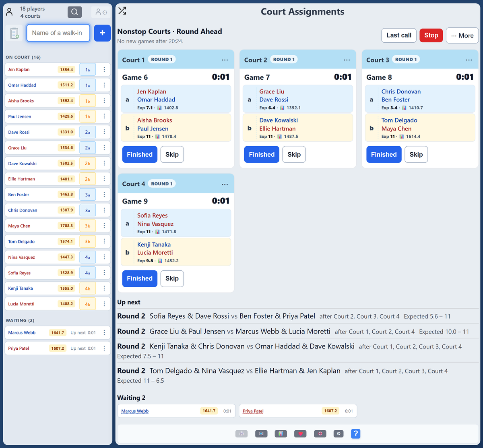Mark Court 3 Game 8 as Finished
Image resolution: width=483 pixels, height=448 pixels.
[384, 154]
